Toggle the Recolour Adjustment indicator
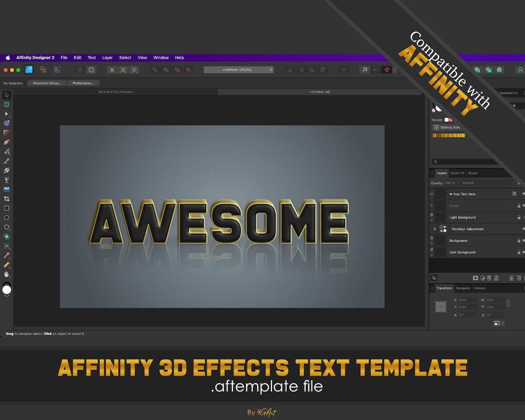Viewport: 525px width, 420px height. tap(435, 228)
